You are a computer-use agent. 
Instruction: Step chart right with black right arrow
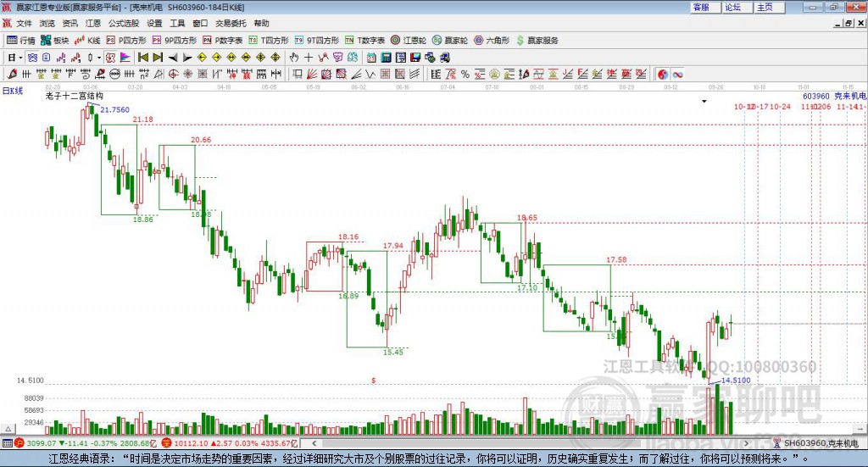point(187,58)
